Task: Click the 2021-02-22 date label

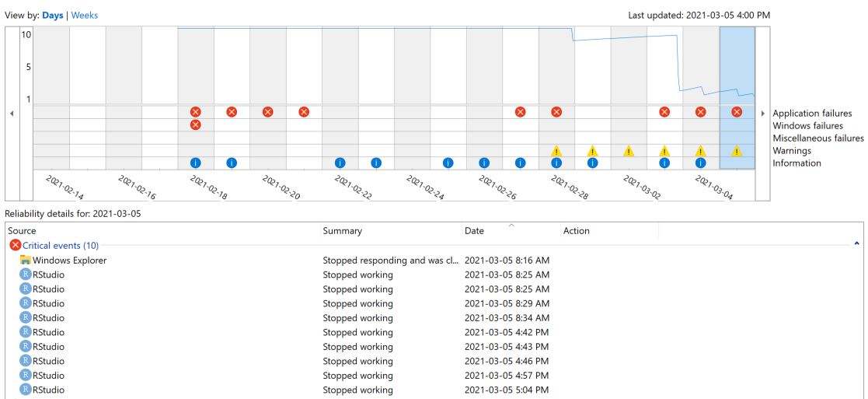Action: [x=353, y=187]
